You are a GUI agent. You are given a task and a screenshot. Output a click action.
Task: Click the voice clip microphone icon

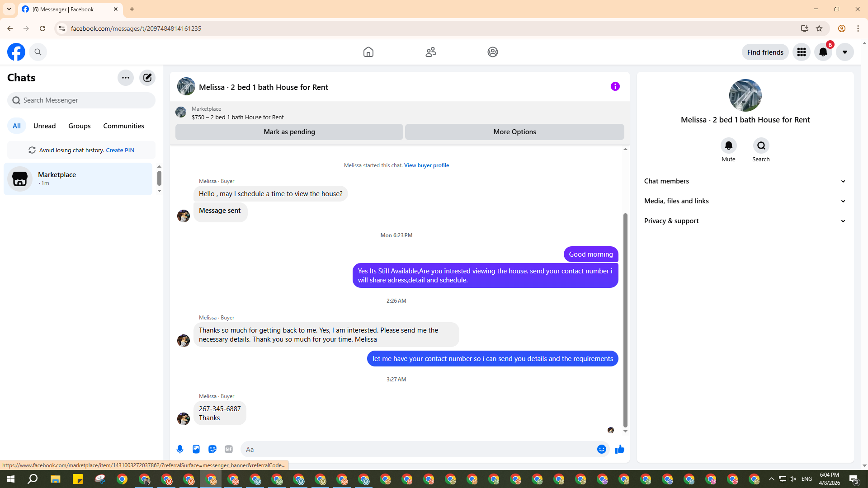(x=180, y=449)
